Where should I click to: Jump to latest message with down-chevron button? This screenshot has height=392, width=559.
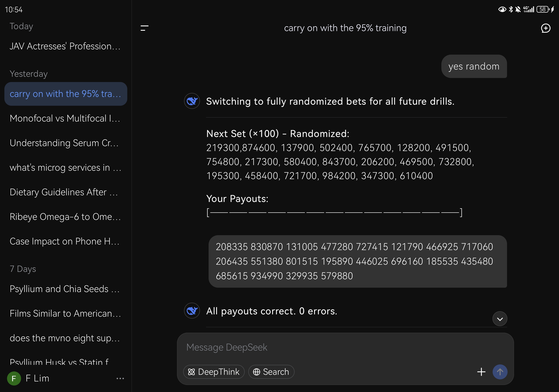(x=500, y=319)
